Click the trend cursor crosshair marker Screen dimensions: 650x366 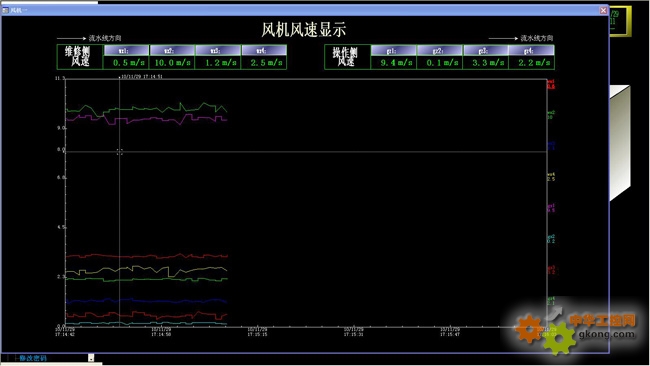[x=119, y=152]
